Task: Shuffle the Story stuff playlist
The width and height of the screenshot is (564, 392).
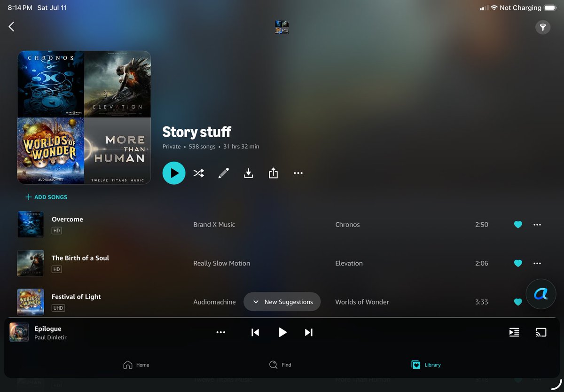Action: [199, 173]
